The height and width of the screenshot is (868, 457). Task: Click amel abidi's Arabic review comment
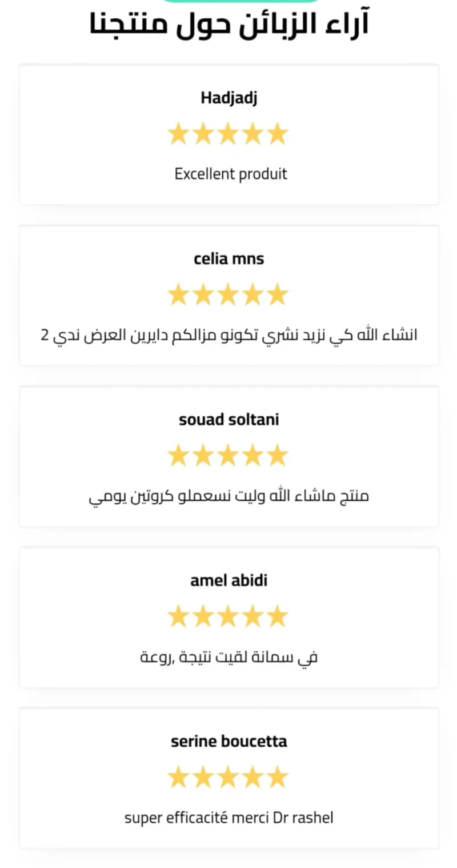pyautogui.click(x=228, y=657)
